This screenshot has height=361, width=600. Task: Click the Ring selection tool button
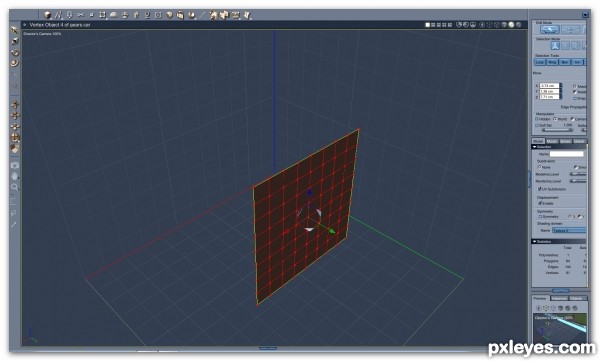[x=552, y=62]
